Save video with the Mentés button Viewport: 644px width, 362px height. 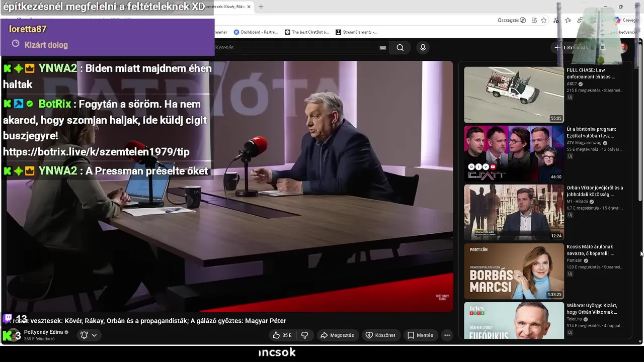(420, 335)
